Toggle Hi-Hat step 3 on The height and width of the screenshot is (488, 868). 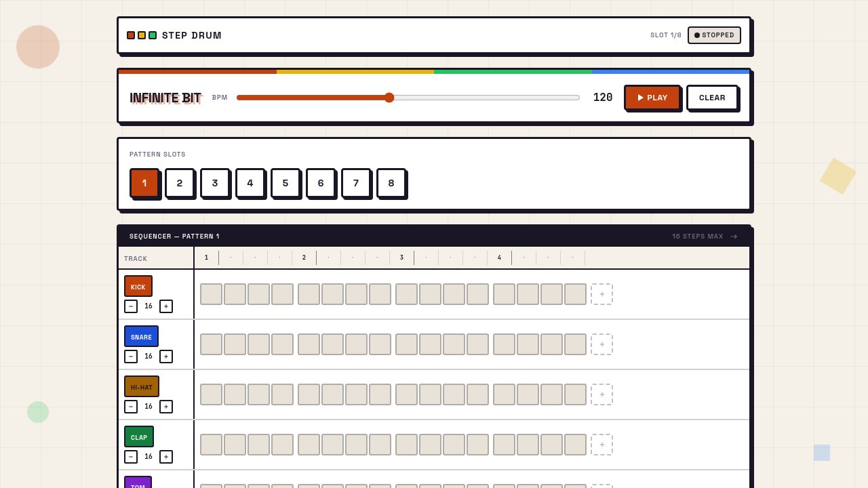[258, 394]
